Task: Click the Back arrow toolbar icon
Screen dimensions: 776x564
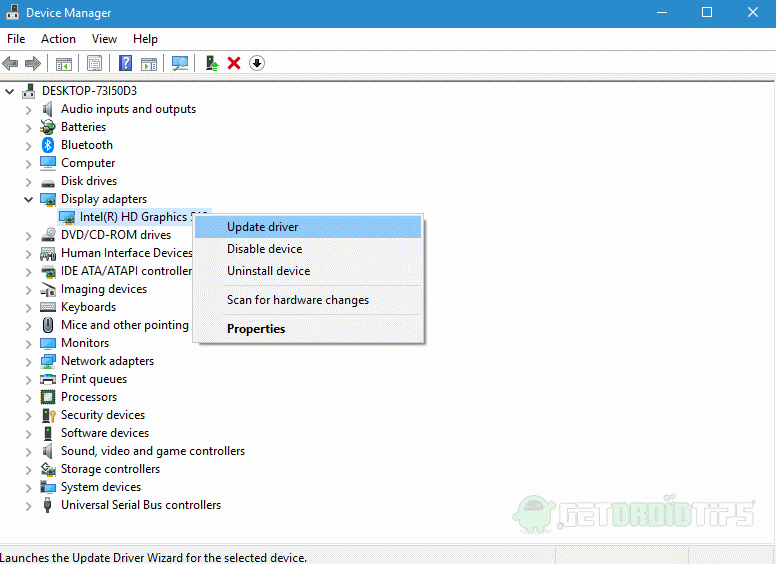Action: tap(10, 63)
